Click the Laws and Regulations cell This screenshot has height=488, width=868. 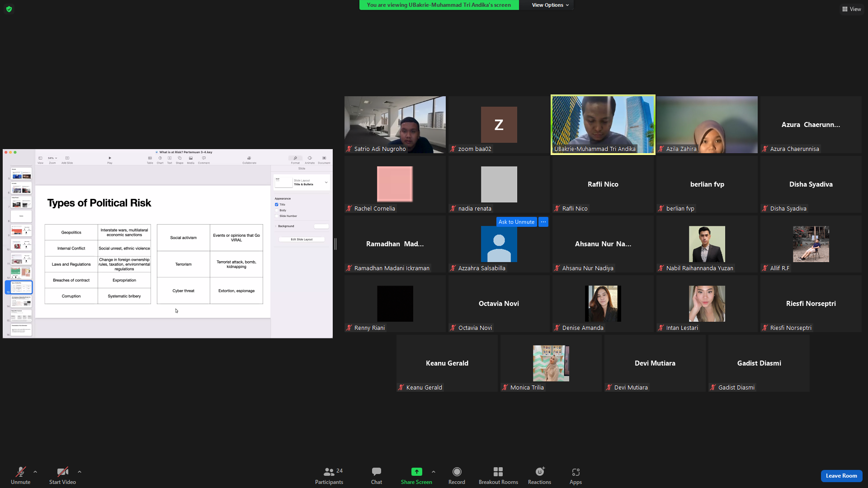point(71,264)
